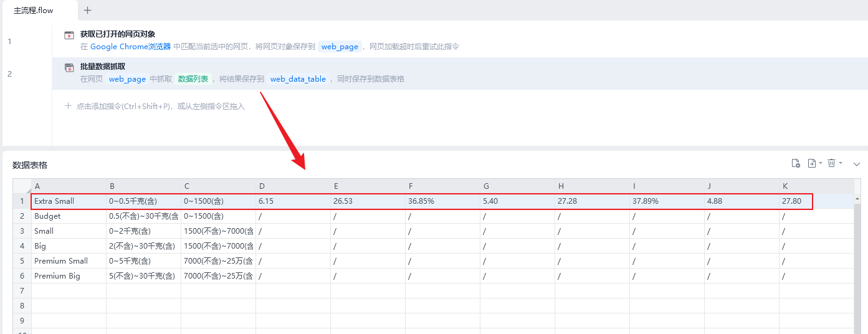Open the trash icon dropdown arrow
This screenshot has height=334, width=868.
[x=841, y=163]
